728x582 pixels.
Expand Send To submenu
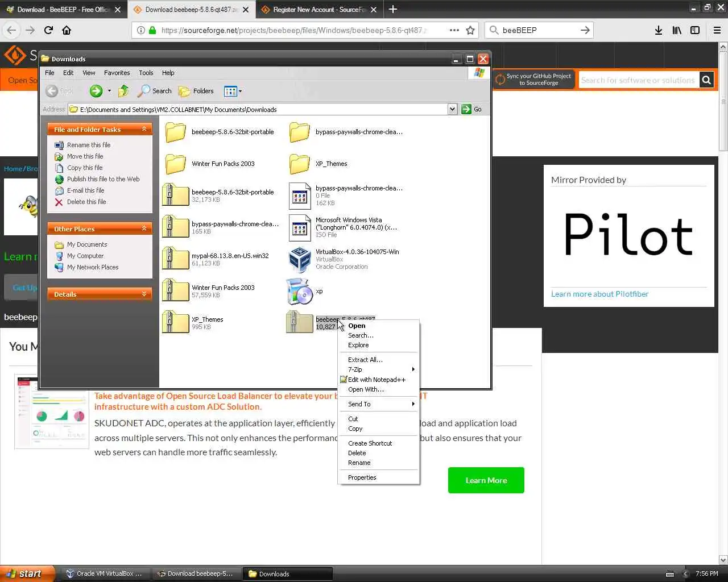(379, 404)
